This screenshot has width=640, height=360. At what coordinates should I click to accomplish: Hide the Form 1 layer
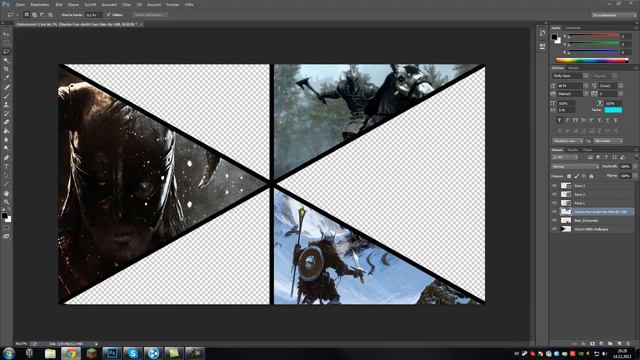click(554, 203)
